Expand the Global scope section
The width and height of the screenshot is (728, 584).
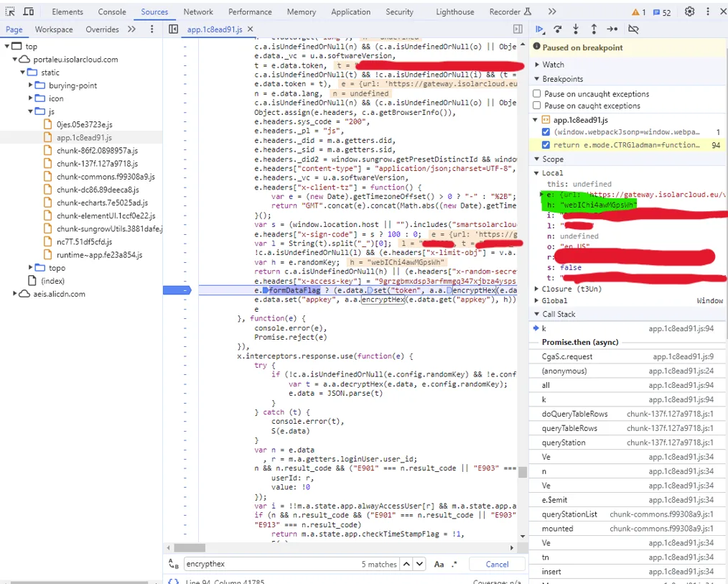pos(554,300)
